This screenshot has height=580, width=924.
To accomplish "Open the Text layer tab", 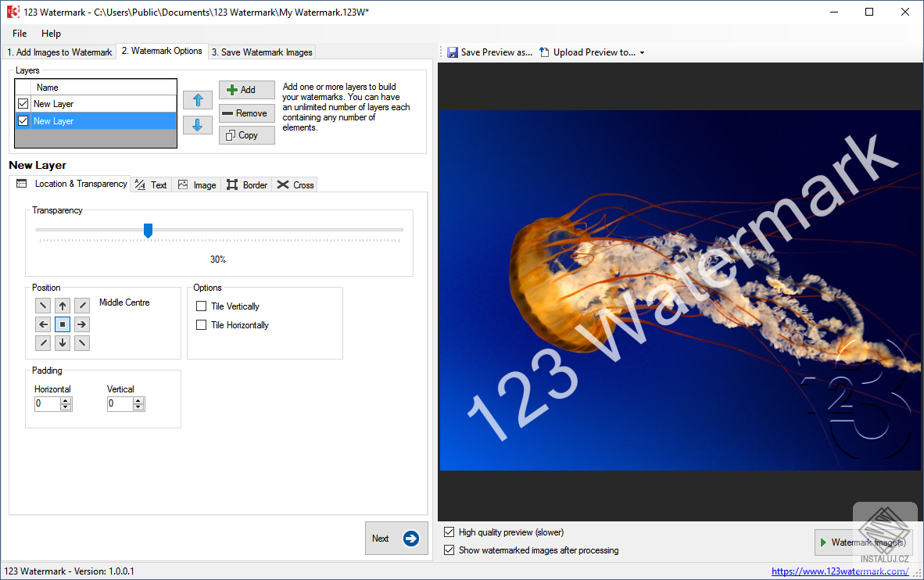I will coord(151,184).
